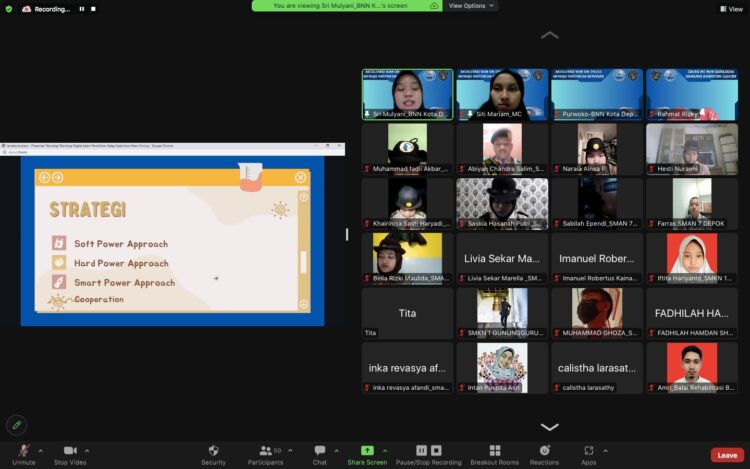Click the divider handle between screen and gallery
The image size is (750, 469).
347,234
